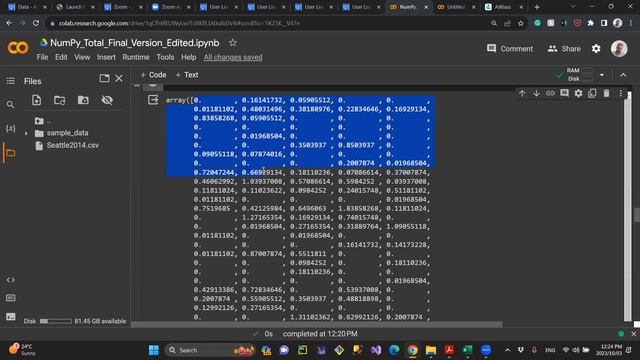Collapse the header with the chevron
Viewport: 640px width, 360px height.
(623, 75)
